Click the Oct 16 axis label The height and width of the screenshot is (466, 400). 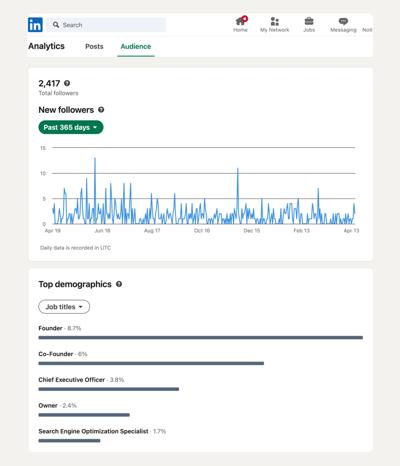coord(202,231)
